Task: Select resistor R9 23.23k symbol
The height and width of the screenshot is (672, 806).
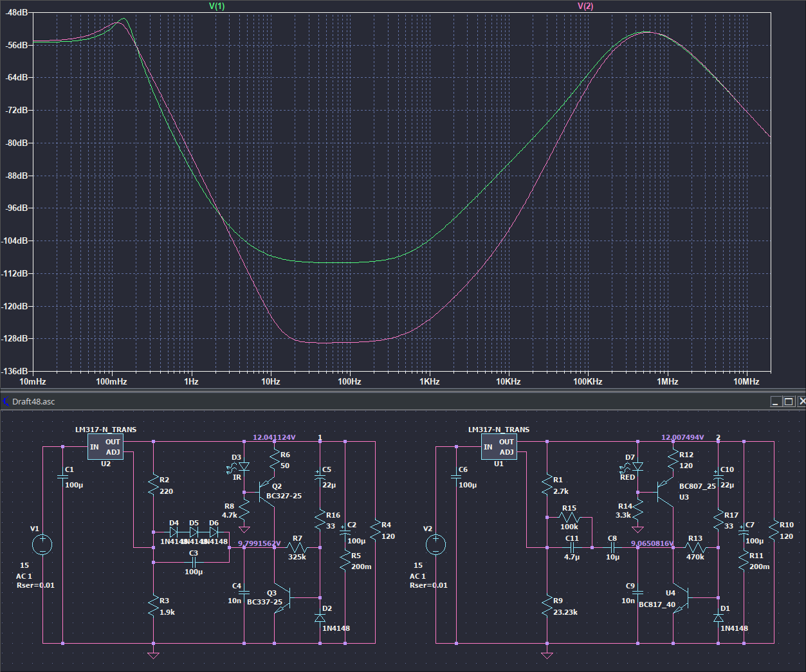Action: click(547, 606)
